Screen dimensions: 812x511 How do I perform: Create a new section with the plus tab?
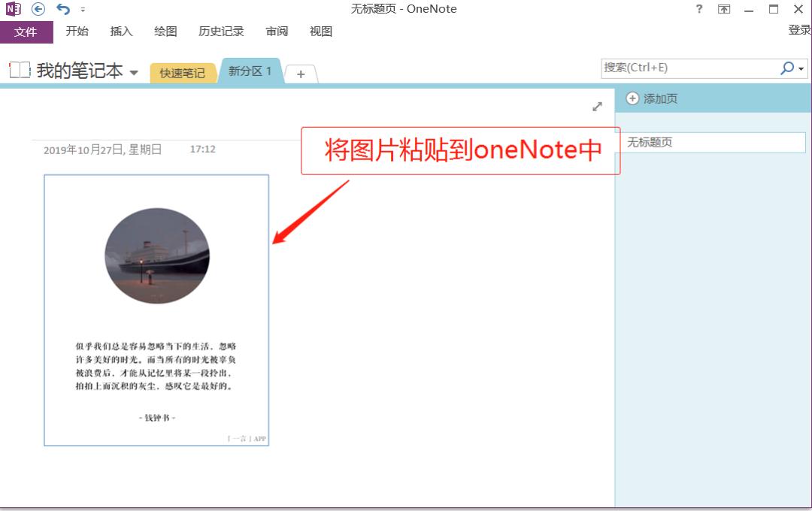[x=301, y=74]
